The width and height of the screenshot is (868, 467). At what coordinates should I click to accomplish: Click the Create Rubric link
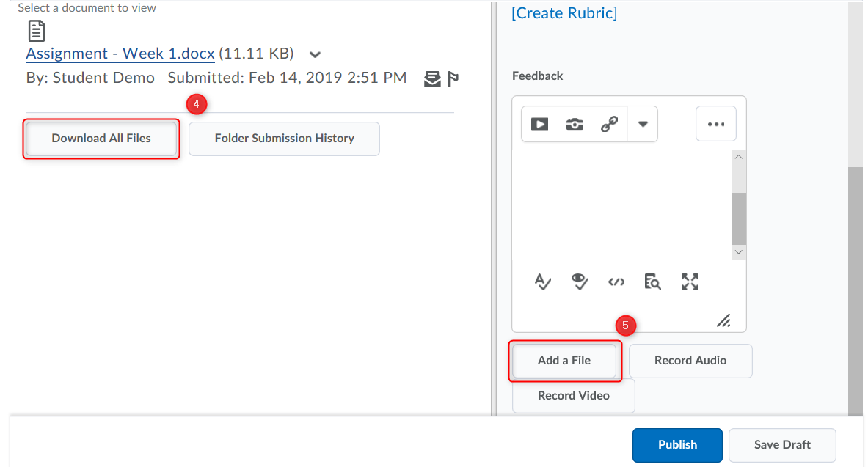pyautogui.click(x=564, y=13)
